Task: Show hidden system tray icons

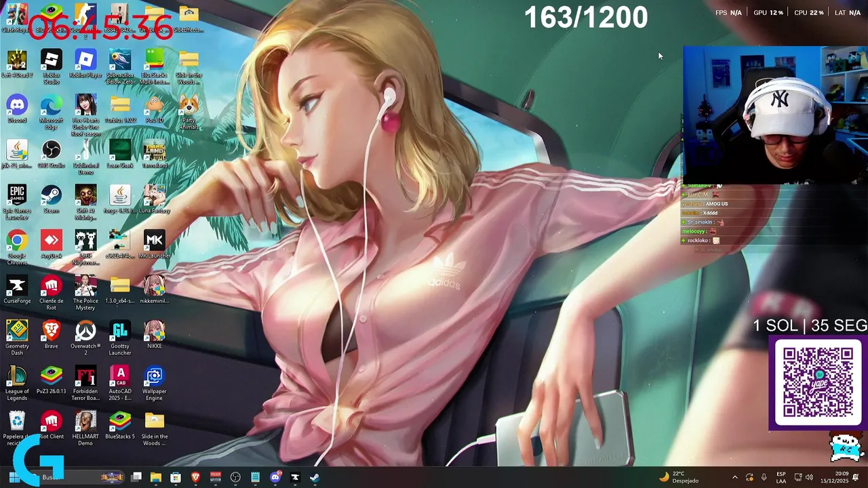Action: tap(735, 477)
